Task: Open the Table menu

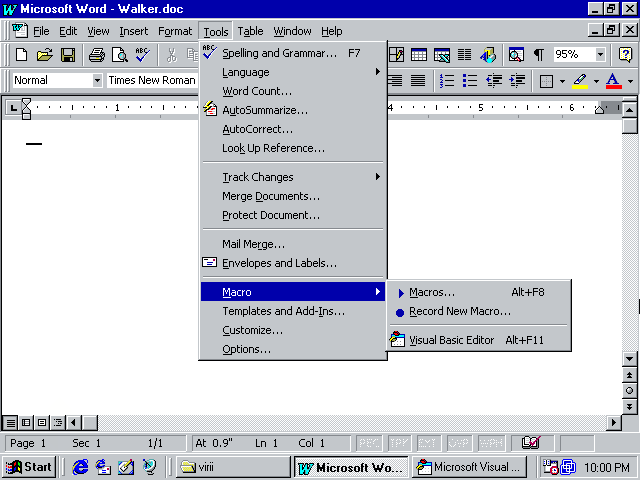Action: pyautogui.click(x=250, y=31)
